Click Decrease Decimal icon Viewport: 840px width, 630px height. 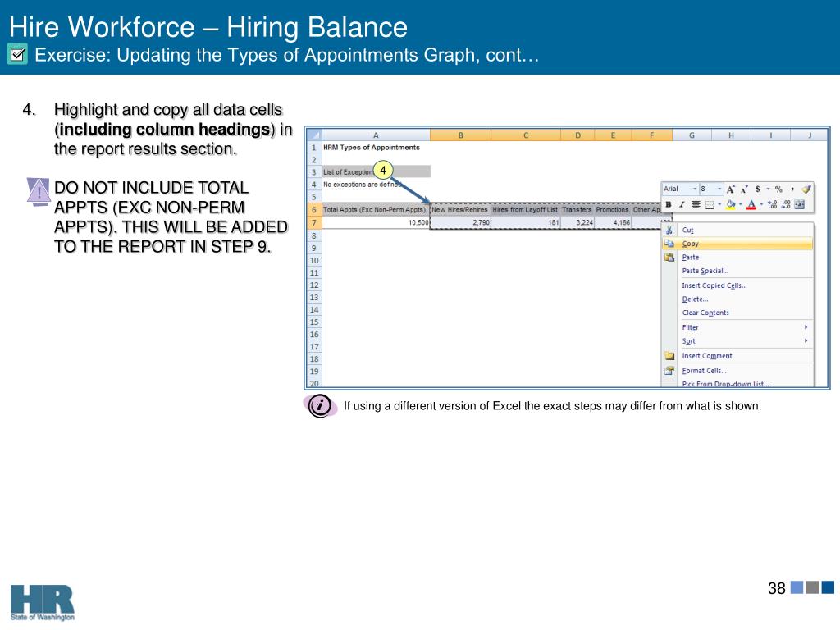click(x=785, y=204)
